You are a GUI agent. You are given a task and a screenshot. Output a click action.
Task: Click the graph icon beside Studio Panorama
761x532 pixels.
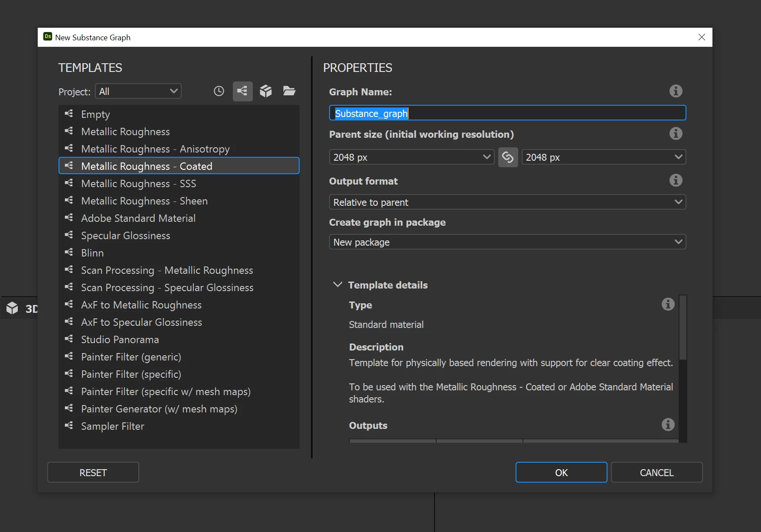tap(69, 339)
